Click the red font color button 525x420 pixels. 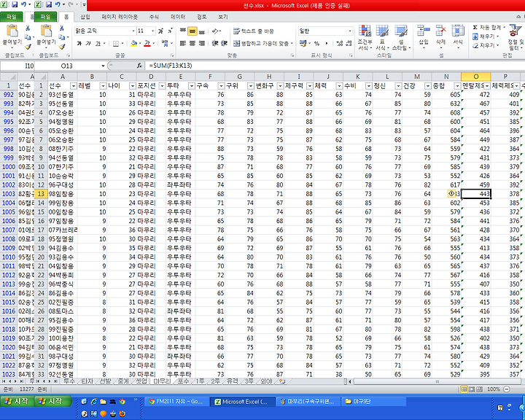tap(147, 43)
